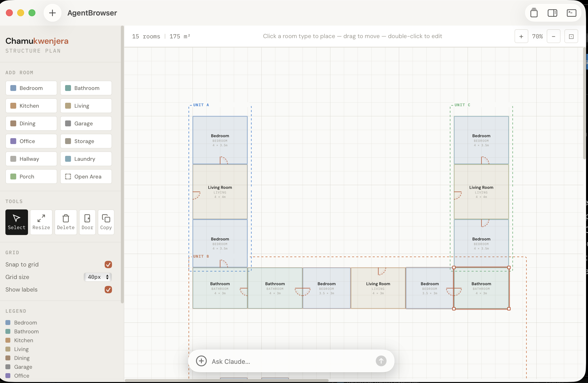Select the arrow Select tool
This screenshot has height=383, width=588.
click(x=16, y=222)
